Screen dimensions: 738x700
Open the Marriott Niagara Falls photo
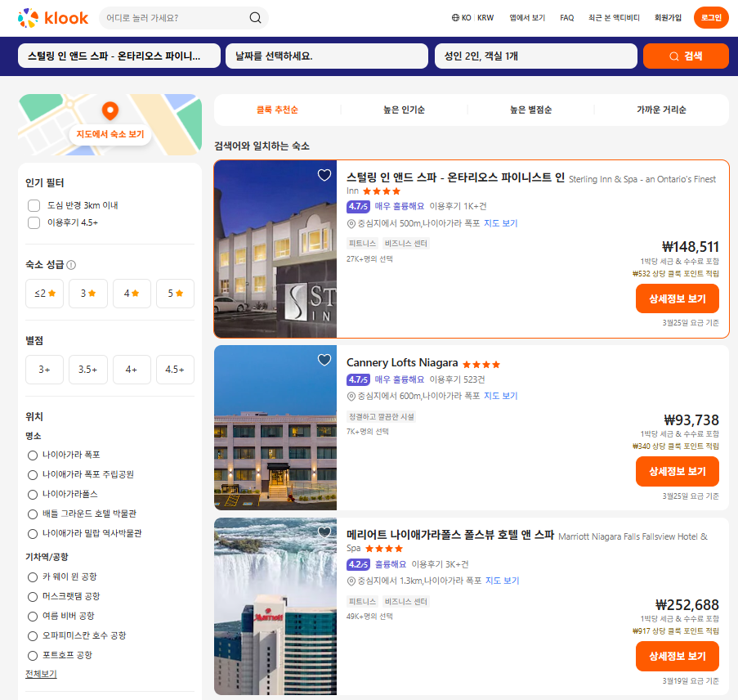coord(275,606)
